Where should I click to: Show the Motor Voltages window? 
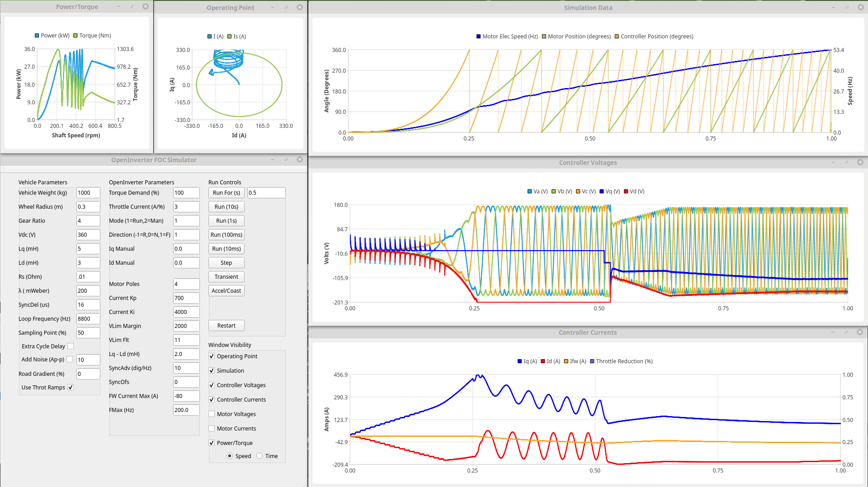click(x=212, y=414)
